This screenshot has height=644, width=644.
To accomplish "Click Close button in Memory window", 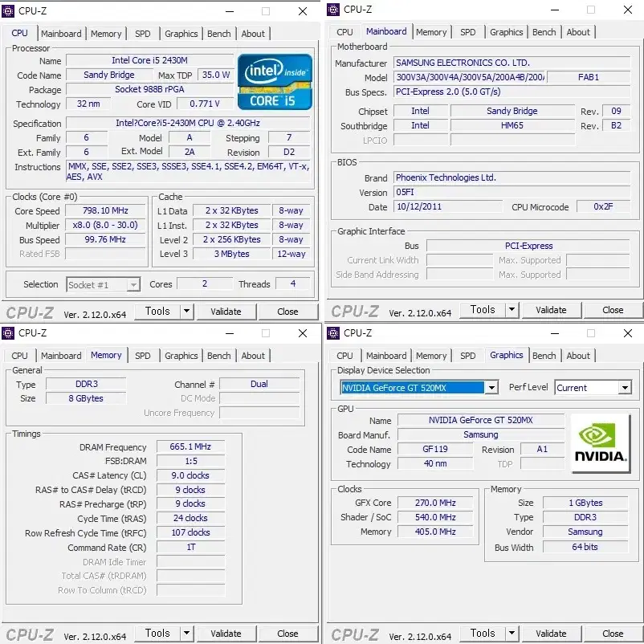I will (x=287, y=634).
